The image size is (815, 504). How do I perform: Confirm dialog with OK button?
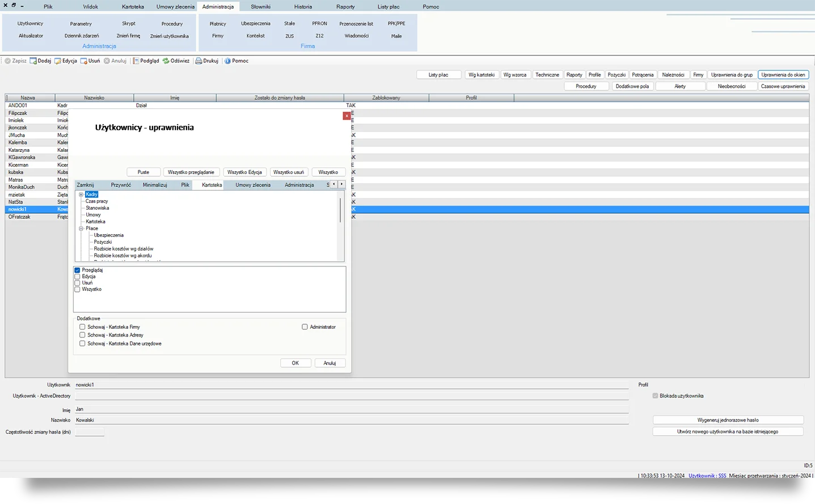(295, 363)
